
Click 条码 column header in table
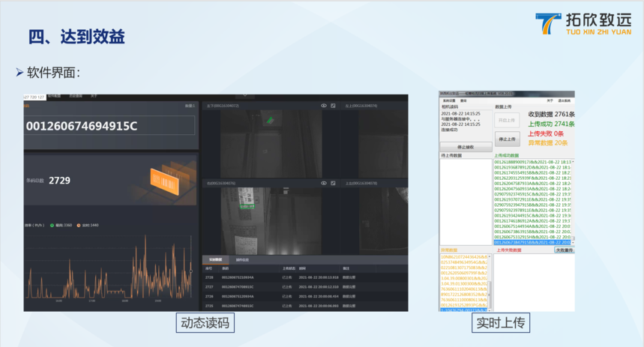coord(225,268)
